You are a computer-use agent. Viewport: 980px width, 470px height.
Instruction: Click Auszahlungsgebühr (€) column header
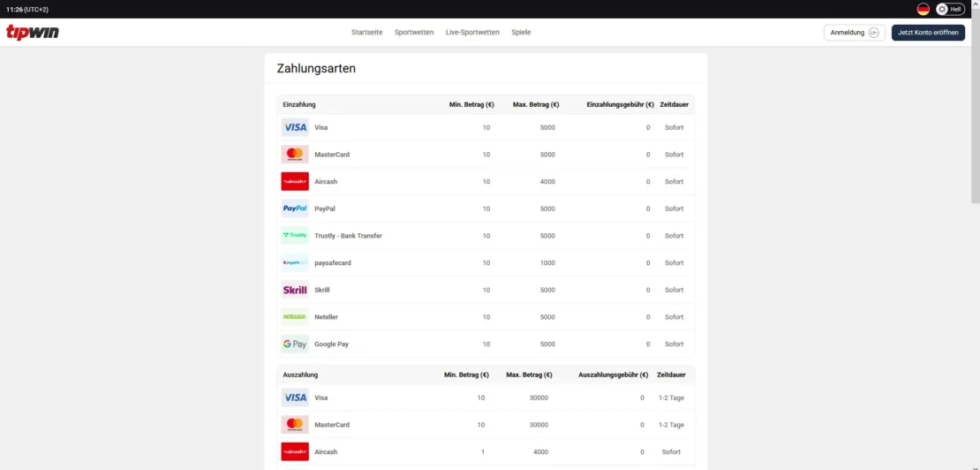(x=614, y=375)
